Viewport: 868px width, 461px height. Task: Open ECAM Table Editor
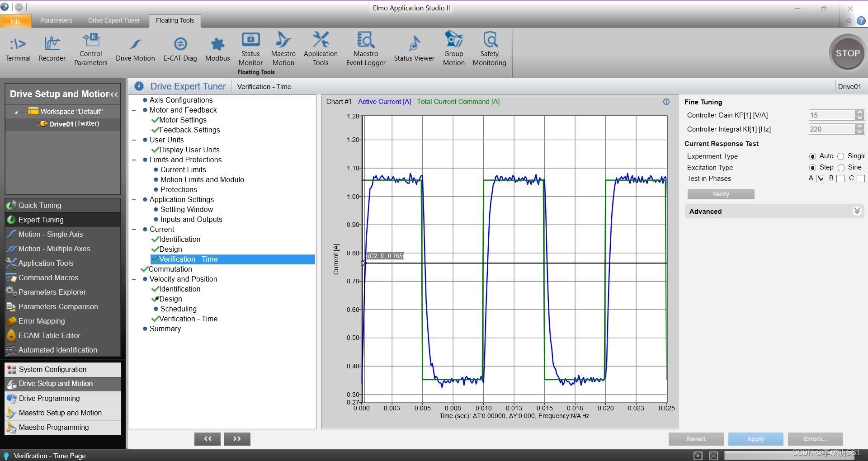(63, 335)
